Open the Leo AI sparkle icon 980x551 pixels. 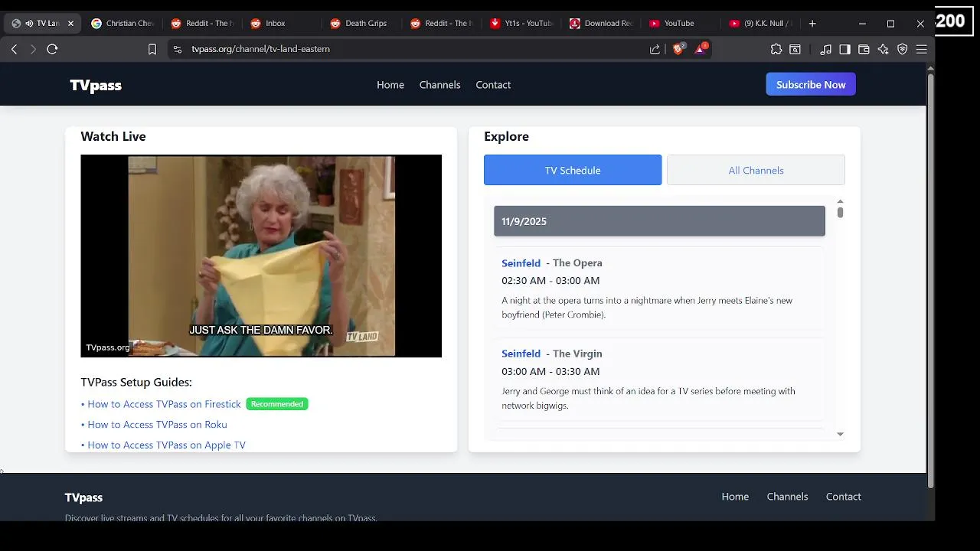pyautogui.click(x=883, y=49)
